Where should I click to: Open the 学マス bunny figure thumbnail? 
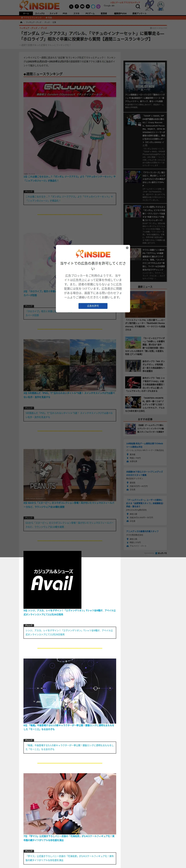pyautogui.click(x=70, y=804)
